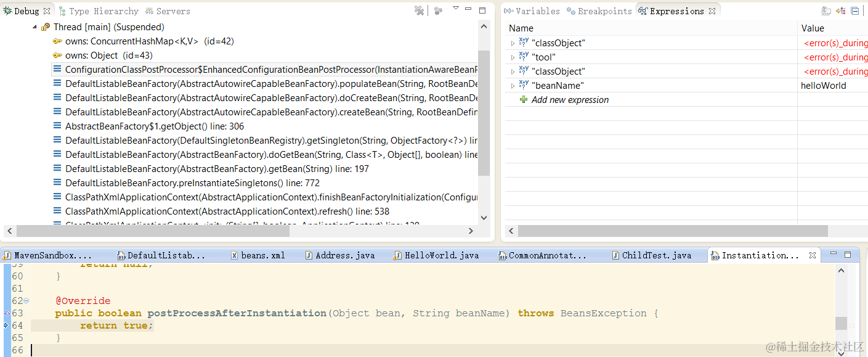Screen dimensions: 868x357
Task: Click Debug view horizontal scroll left arrow
Action: [9, 231]
